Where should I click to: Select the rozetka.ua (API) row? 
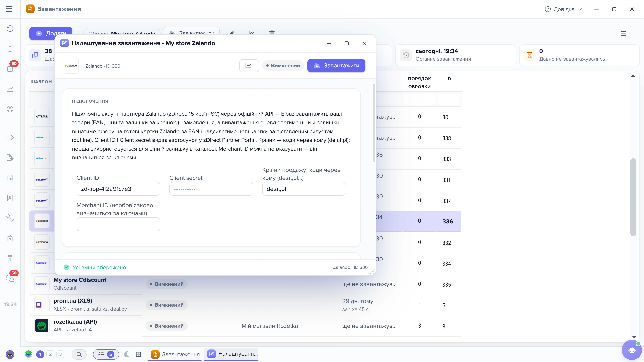tap(245, 326)
